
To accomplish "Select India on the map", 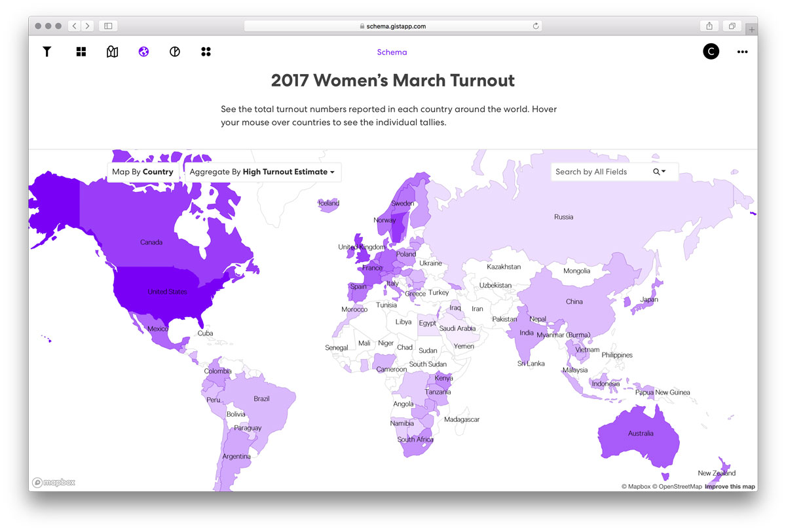I will tap(527, 333).
